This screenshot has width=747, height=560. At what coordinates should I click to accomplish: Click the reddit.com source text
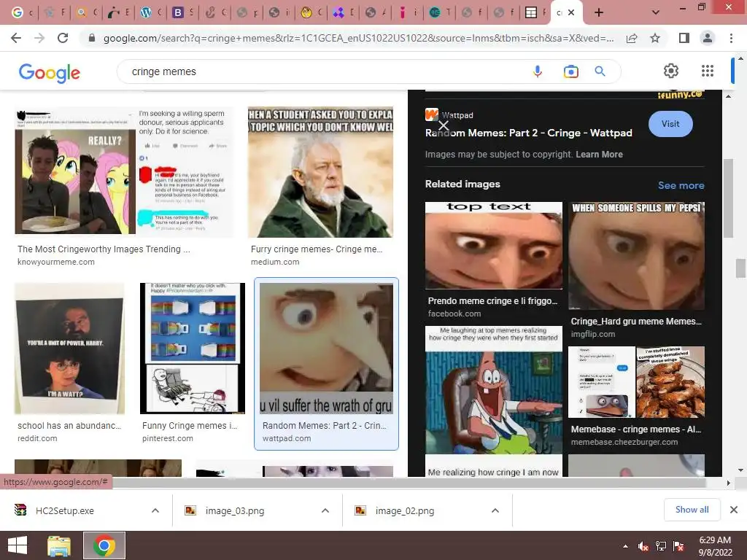pos(37,438)
